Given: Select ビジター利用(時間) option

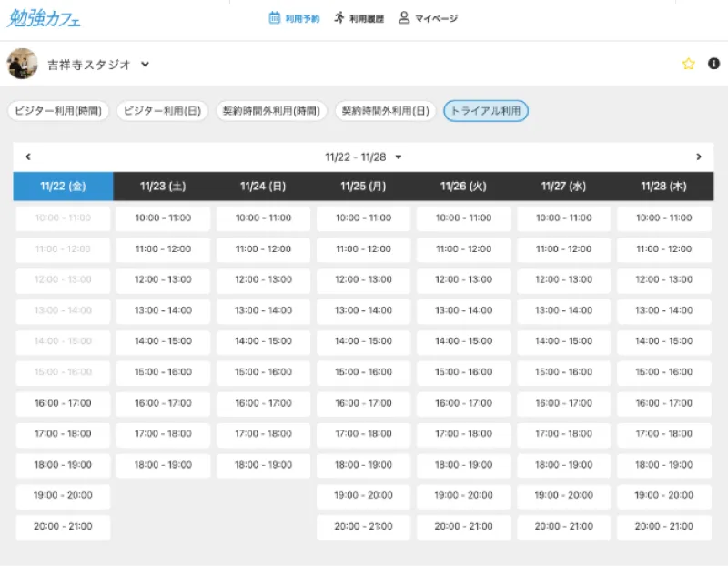Looking at the screenshot, I should coord(58,111).
